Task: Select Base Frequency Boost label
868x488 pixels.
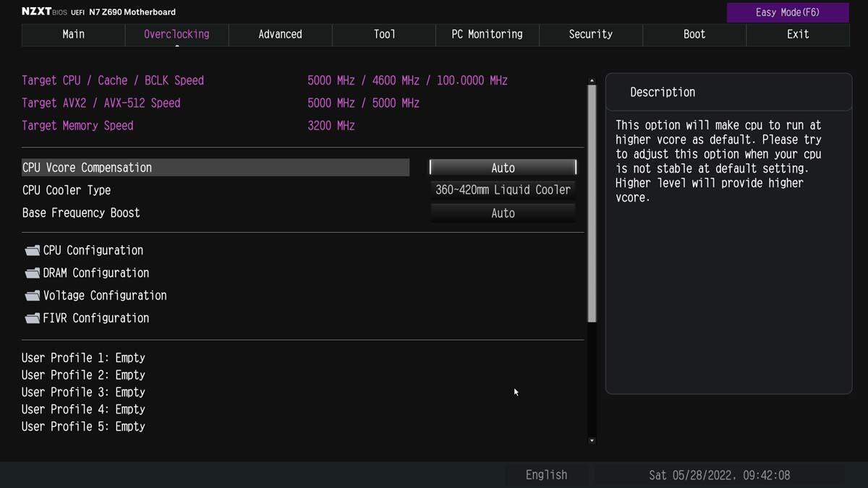Action: (81, 213)
